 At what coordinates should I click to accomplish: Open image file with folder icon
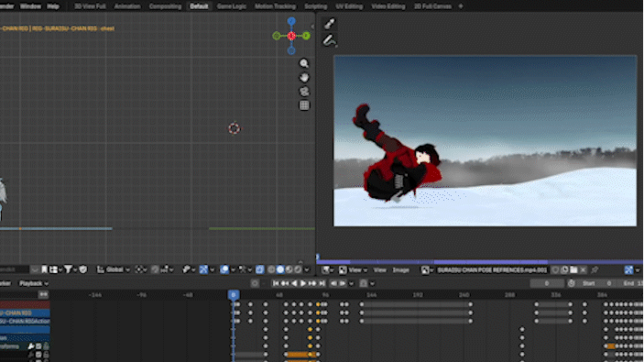pos(573,270)
